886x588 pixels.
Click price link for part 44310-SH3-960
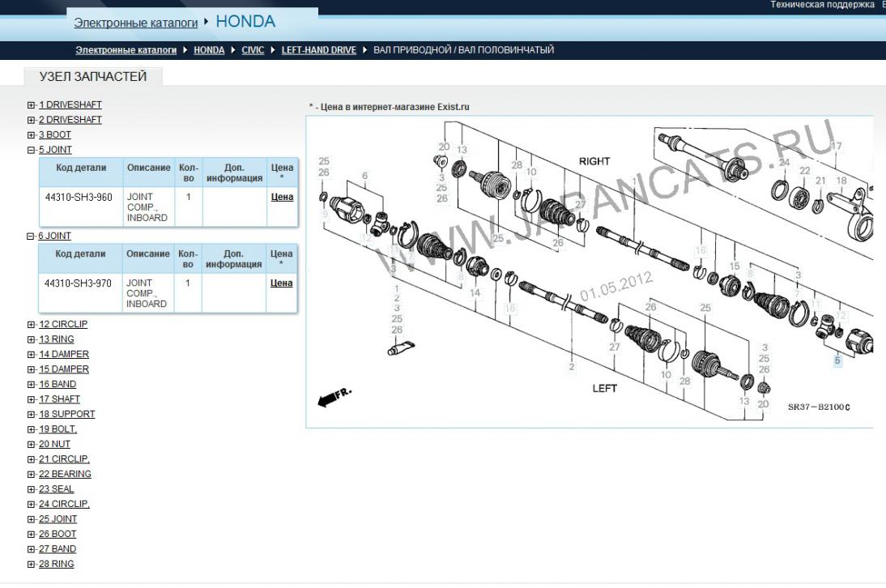[x=281, y=197]
